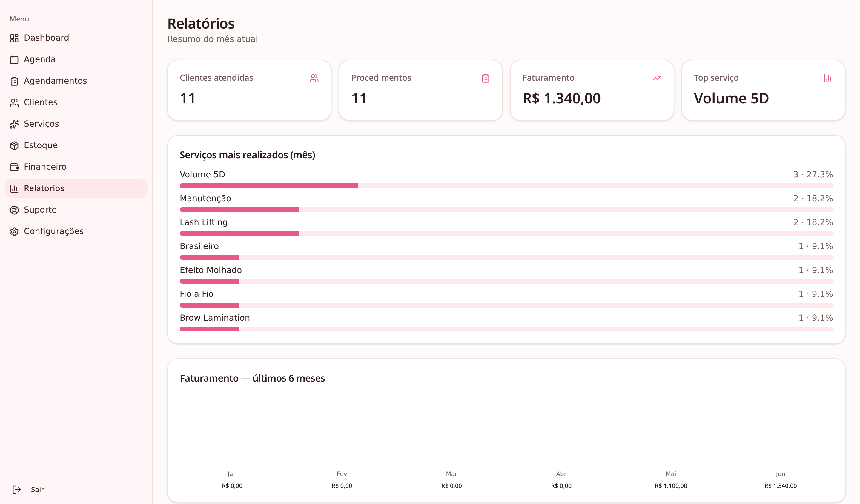Click the Fio a Fio service label
Viewport: 860px width, 504px height.
click(x=196, y=294)
